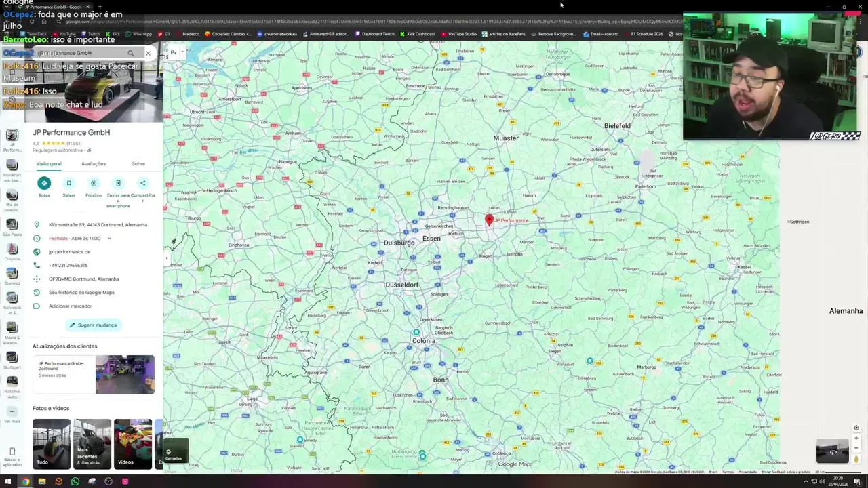This screenshot has width=868, height=488.
Task: Open the customer update card thumbnail
Action: pos(125,374)
